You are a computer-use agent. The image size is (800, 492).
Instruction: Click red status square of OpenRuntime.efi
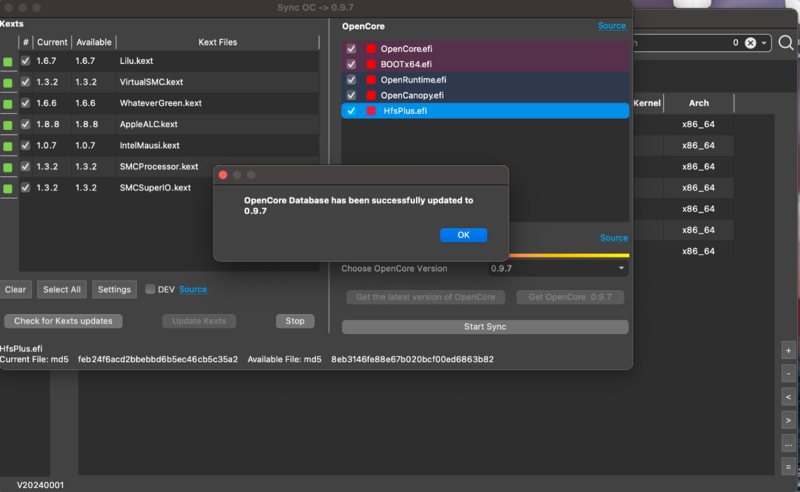[x=371, y=80]
